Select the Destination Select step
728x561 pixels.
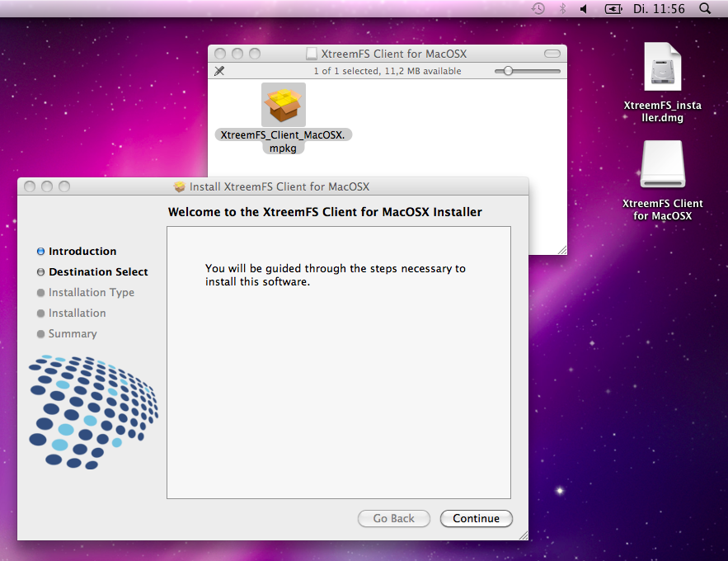[98, 272]
